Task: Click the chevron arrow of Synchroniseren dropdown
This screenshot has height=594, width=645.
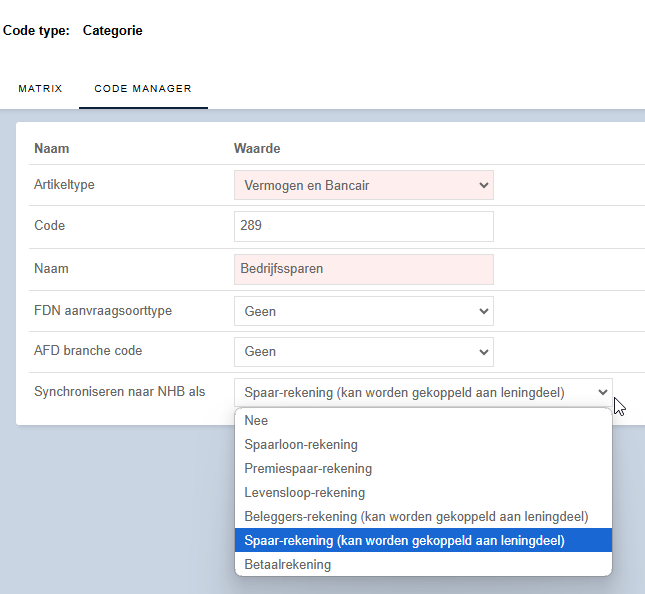Action: [603, 392]
